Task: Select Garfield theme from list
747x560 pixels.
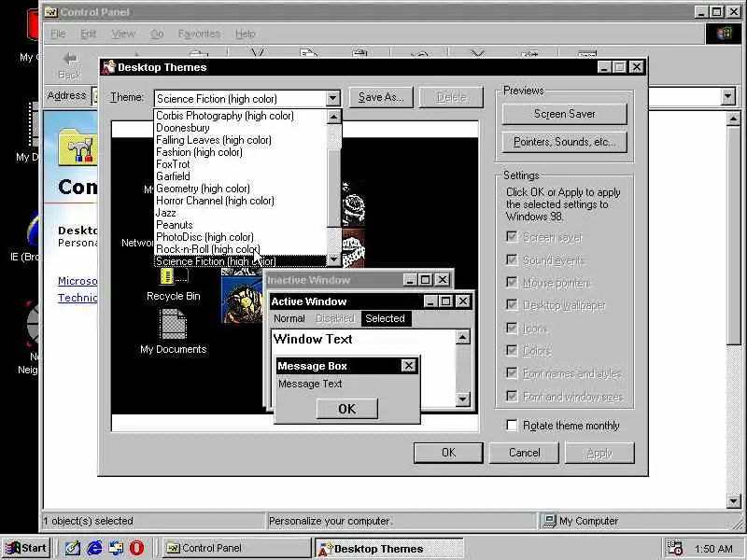Action: (241, 176)
